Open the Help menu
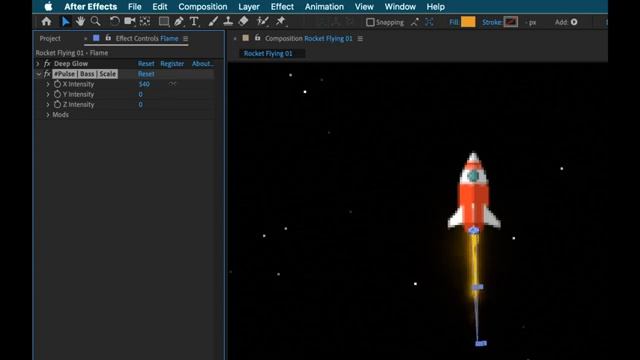This screenshot has width=640, height=360. 436,7
